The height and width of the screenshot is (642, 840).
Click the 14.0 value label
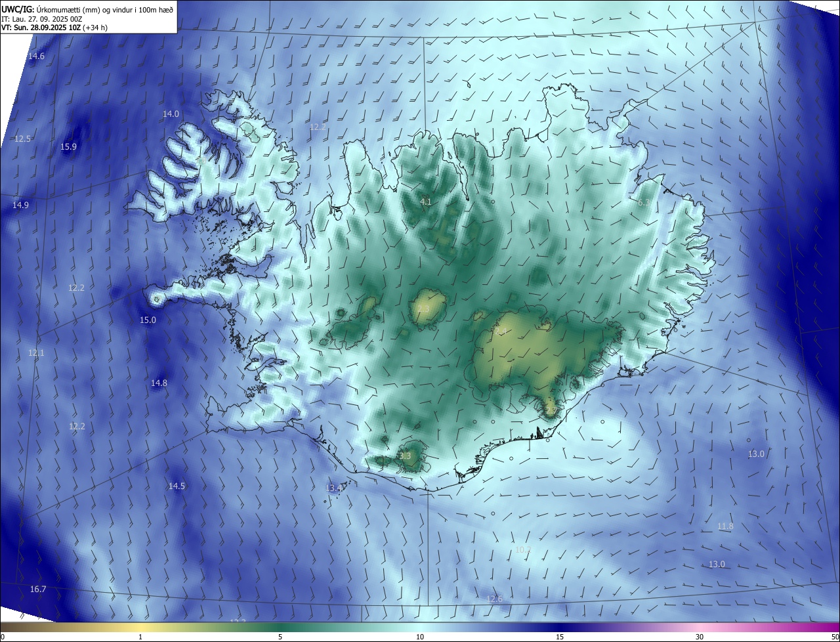pyautogui.click(x=171, y=114)
